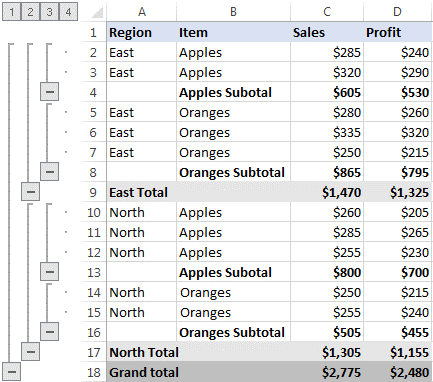Click the Region header cell

click(x=142, y=32)
